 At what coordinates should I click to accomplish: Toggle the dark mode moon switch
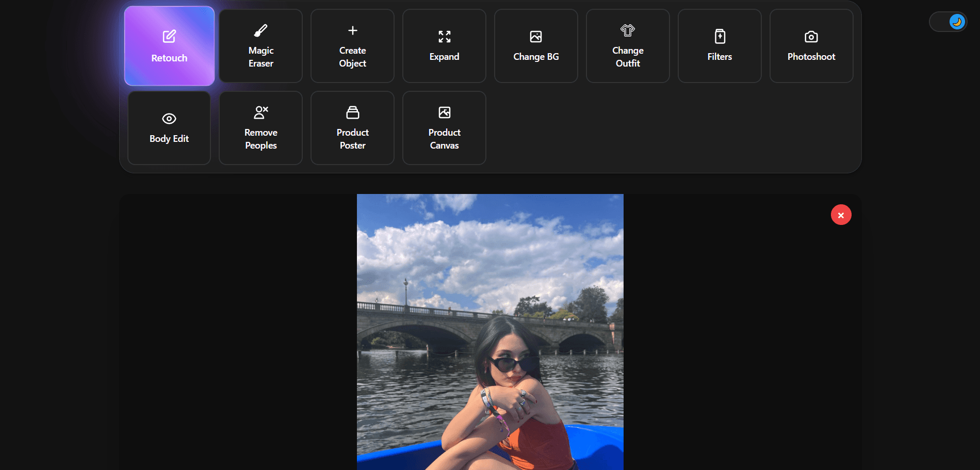[x=948, y=22]
